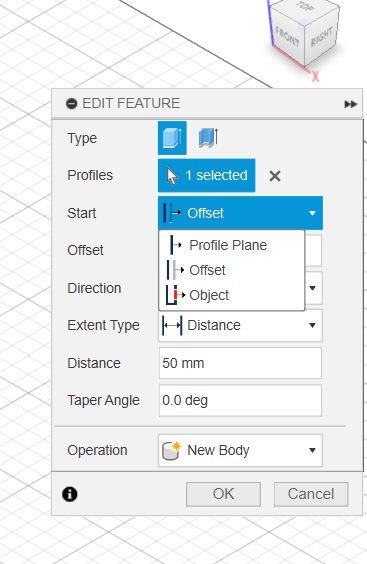
Task: Open the Extent Type dropdown set to Distance
Action: tap(240, 325)
